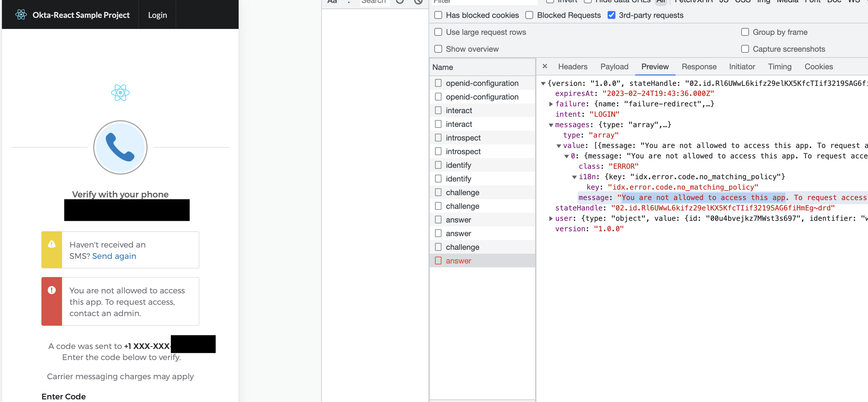Click the blue phone icon circle

click(120, 147)
